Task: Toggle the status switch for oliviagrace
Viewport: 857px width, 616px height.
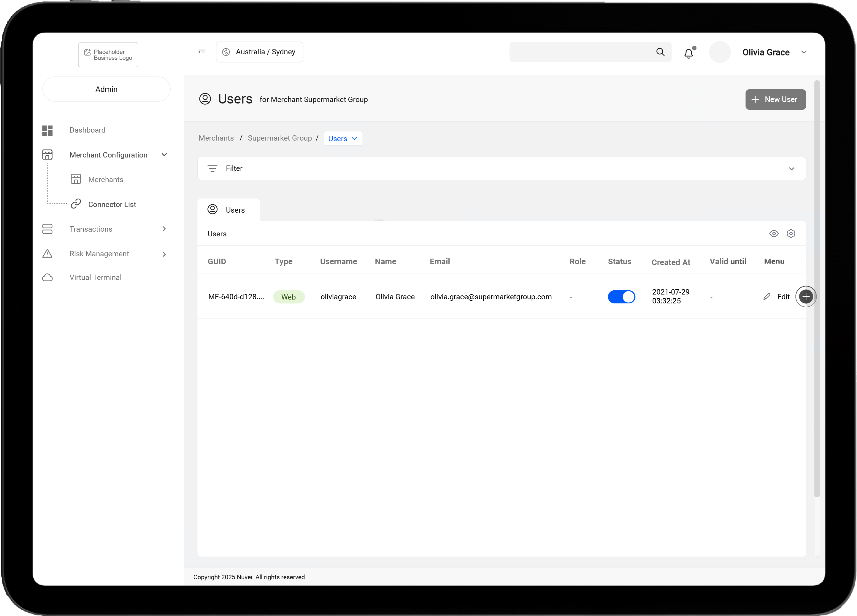Action: pyautogui.click(x=621, y=297)
